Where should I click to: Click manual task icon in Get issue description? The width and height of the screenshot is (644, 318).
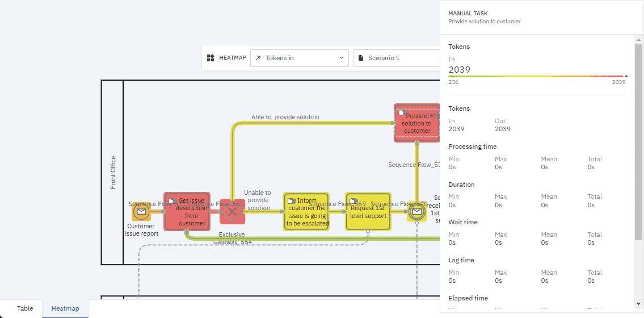click(172, 201)
